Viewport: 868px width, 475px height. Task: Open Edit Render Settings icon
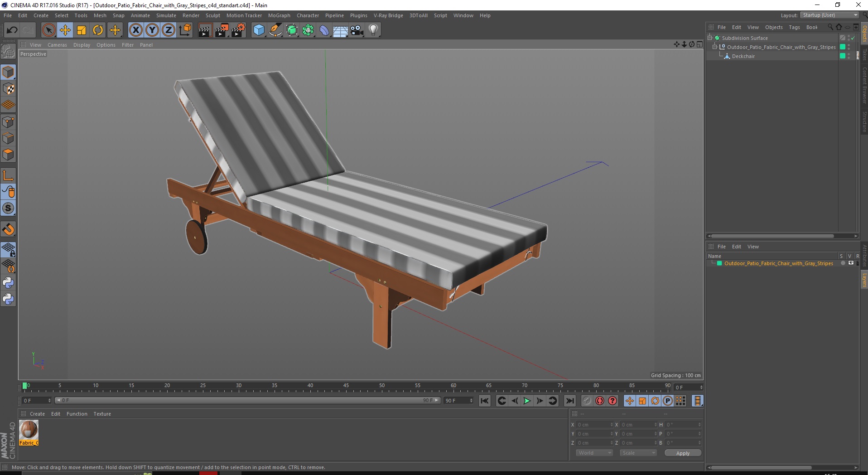[238, 30]
